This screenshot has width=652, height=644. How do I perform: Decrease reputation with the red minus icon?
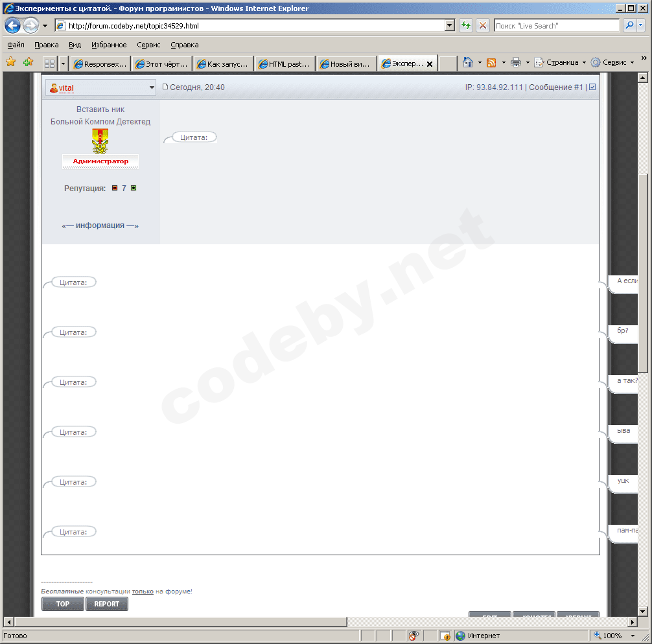click(115, 188)
